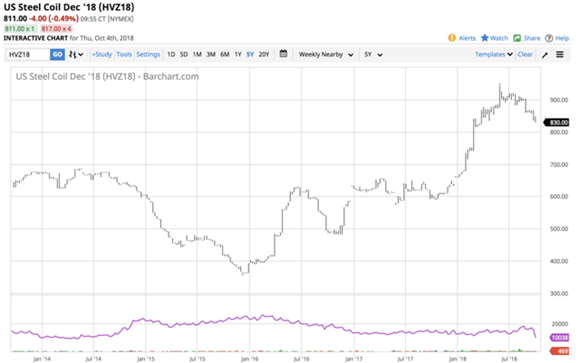Screen dimensions: 580x363
Task: Click the Share icon
Action: [x=517, y=38]
